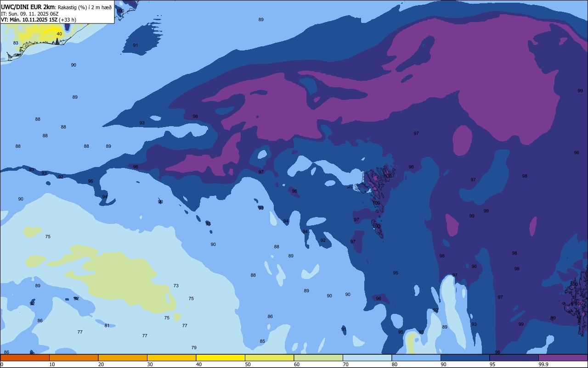Click the 70–80 pale blue legend segment
This screenshot has height=368, width=588.
point(367,357)
